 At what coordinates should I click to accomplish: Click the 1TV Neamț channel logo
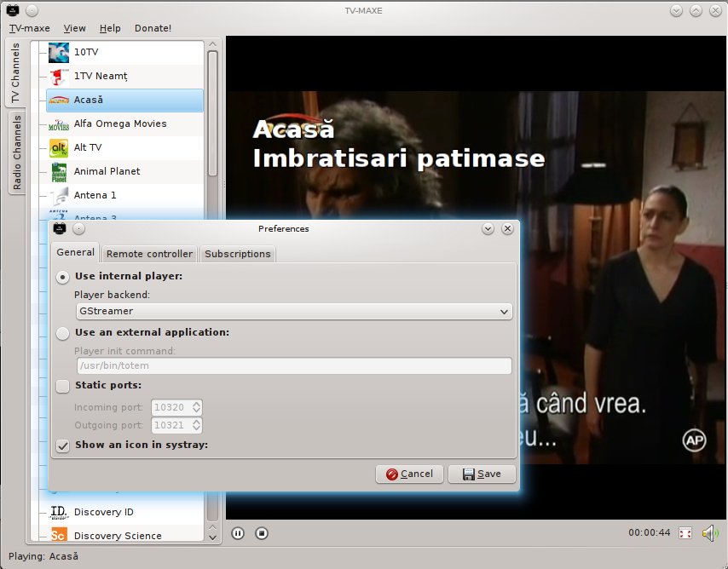pyautogui.click(x=59, y=76)
